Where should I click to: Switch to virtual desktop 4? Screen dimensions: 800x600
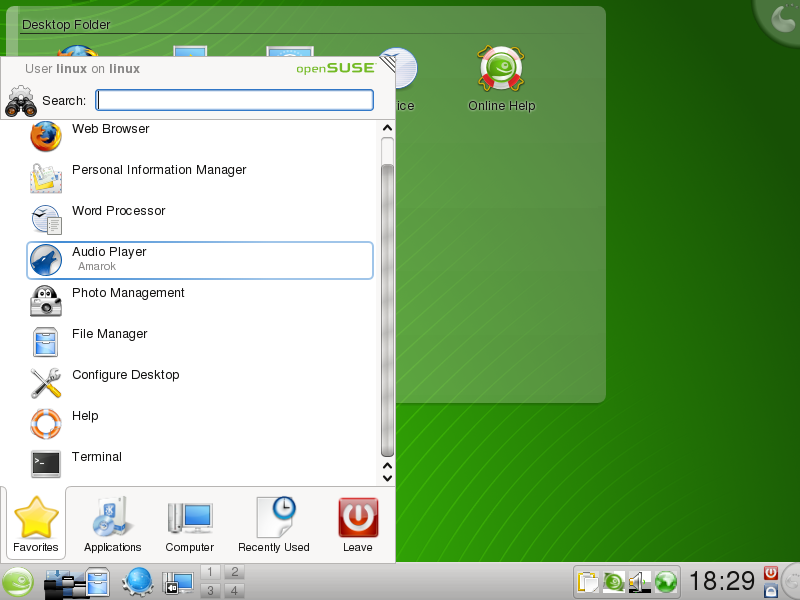tap(235, 591)
